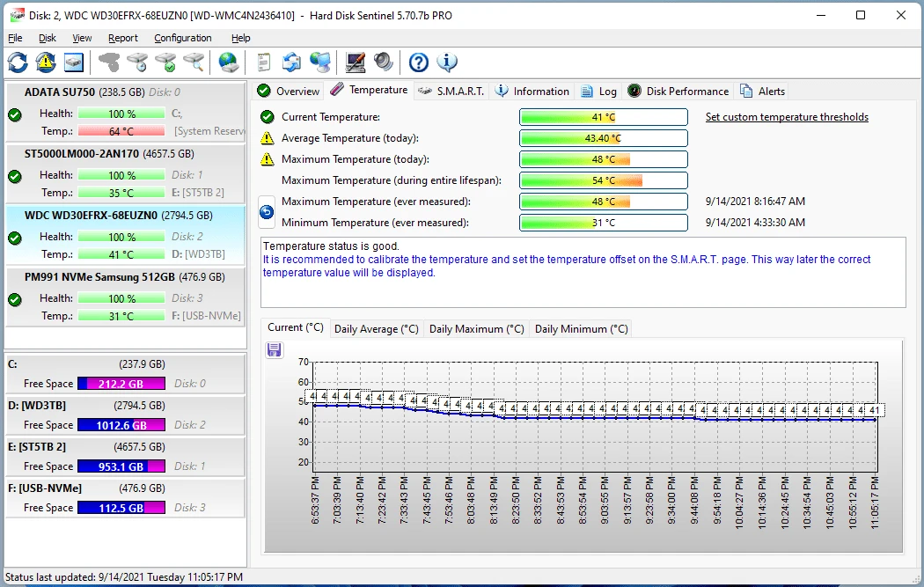Click the green check icon for PM991 NVMe
The height and width of the screenshot is (587, 924).
[x=15, y=299]
